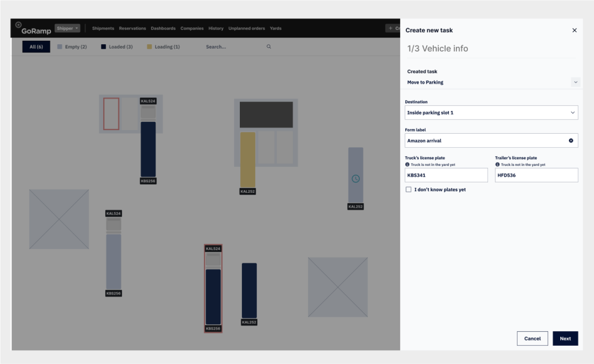Open the Reservations menu
594x364 pixels.
coord(132,28)
